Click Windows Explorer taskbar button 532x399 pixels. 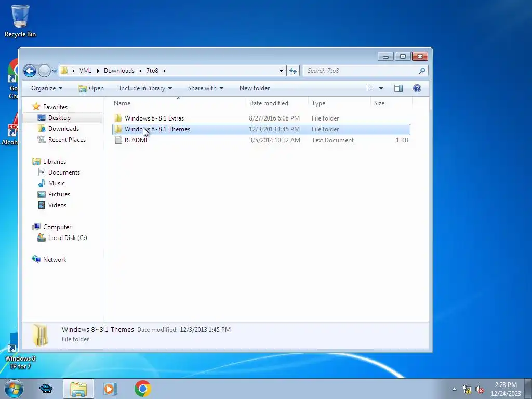click(78, 389)
